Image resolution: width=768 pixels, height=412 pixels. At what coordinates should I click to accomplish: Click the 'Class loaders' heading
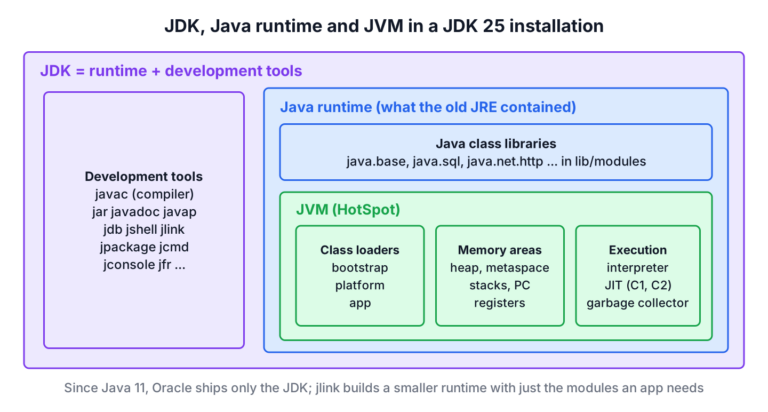[x=360, y=250]
